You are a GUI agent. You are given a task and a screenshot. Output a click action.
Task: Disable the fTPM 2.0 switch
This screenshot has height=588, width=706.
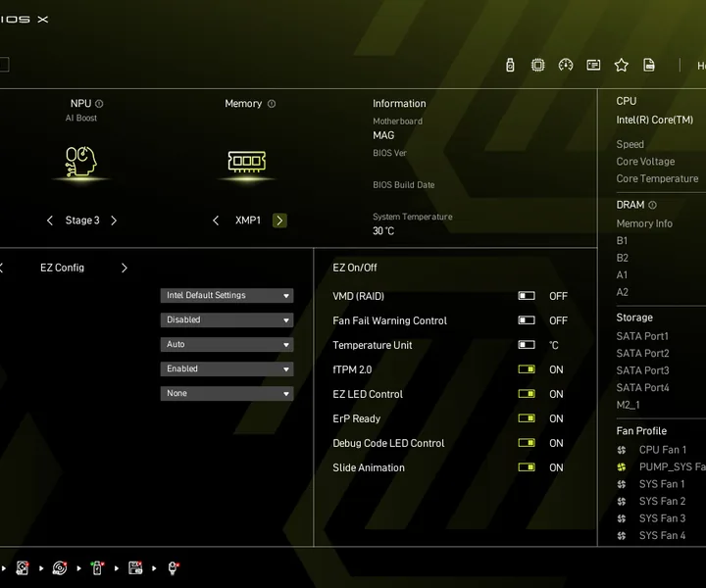click(x=527, y=369)
